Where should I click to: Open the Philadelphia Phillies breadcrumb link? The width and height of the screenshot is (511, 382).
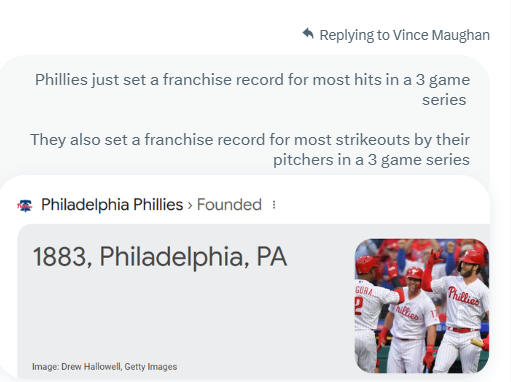[x=112, y=205]
